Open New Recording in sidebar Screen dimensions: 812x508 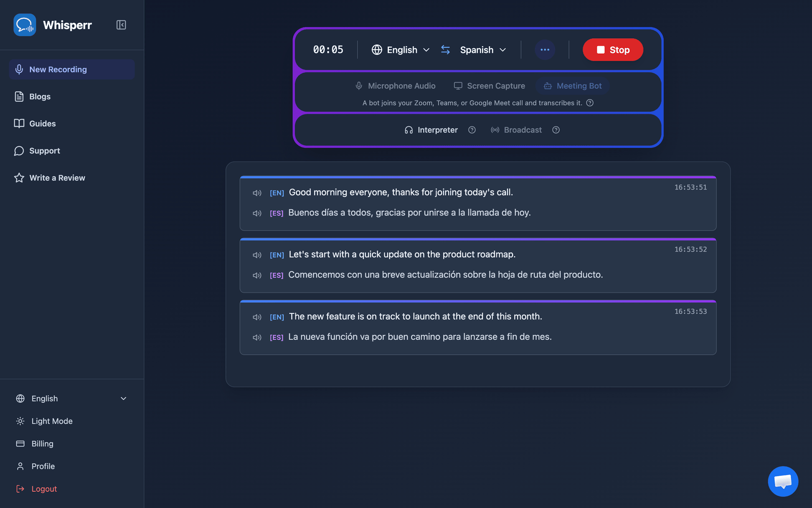point(72,70)
